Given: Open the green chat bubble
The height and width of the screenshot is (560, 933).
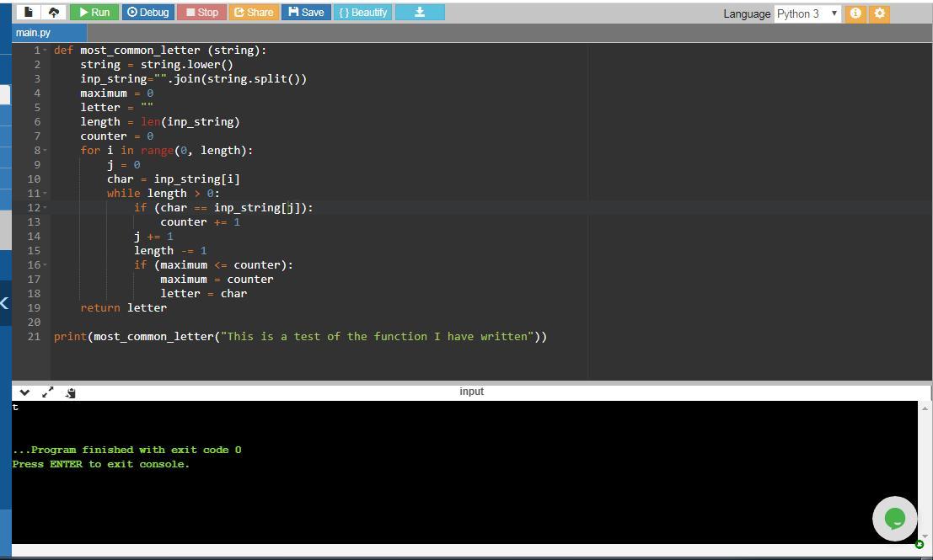Looking at the screenshot, I should coord(894,519).
